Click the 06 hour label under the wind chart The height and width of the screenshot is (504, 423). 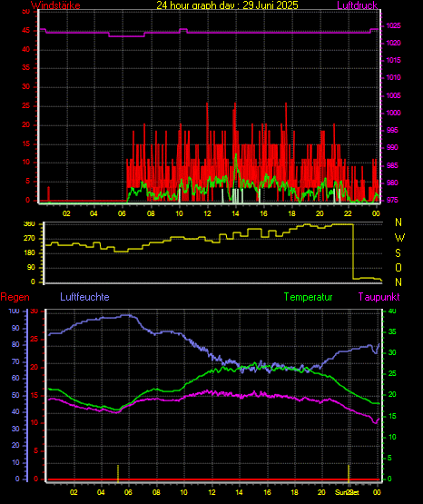click(122, 213)
